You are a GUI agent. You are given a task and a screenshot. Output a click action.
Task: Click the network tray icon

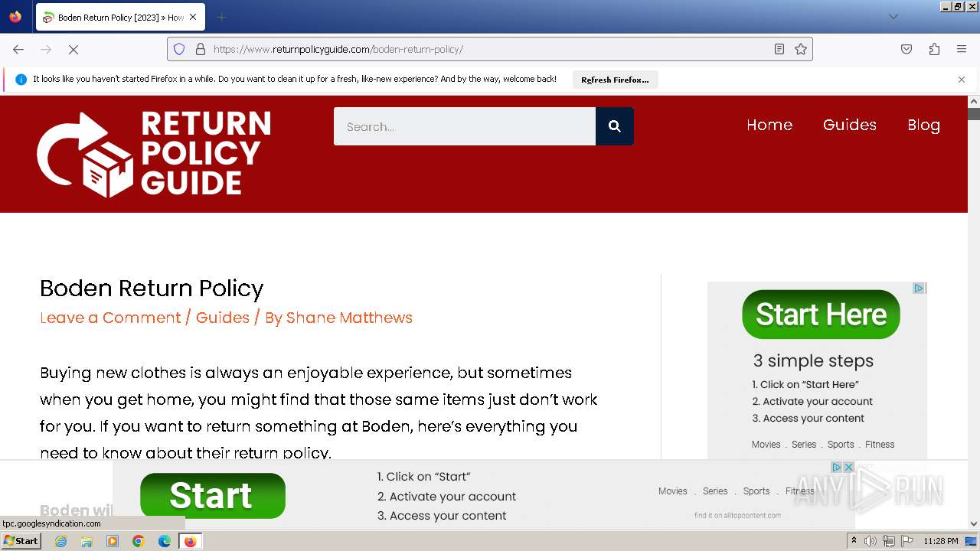[x=889, y=541]
